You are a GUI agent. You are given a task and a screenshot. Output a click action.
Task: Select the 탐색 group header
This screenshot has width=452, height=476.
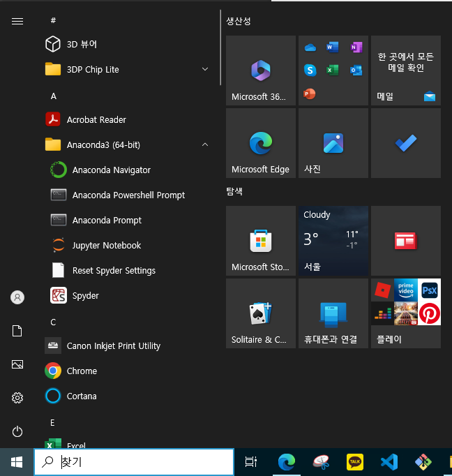click(x=234, y=191)
